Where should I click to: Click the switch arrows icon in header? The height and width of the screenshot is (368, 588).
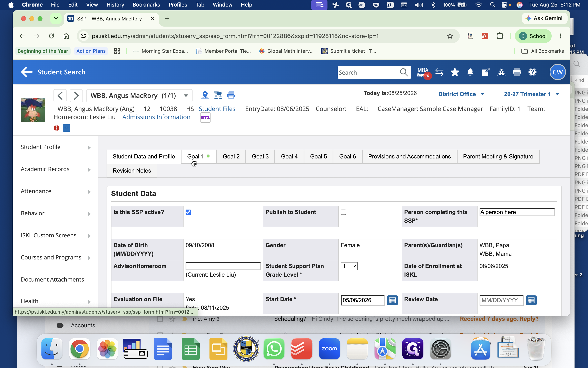tap(439, 72)
